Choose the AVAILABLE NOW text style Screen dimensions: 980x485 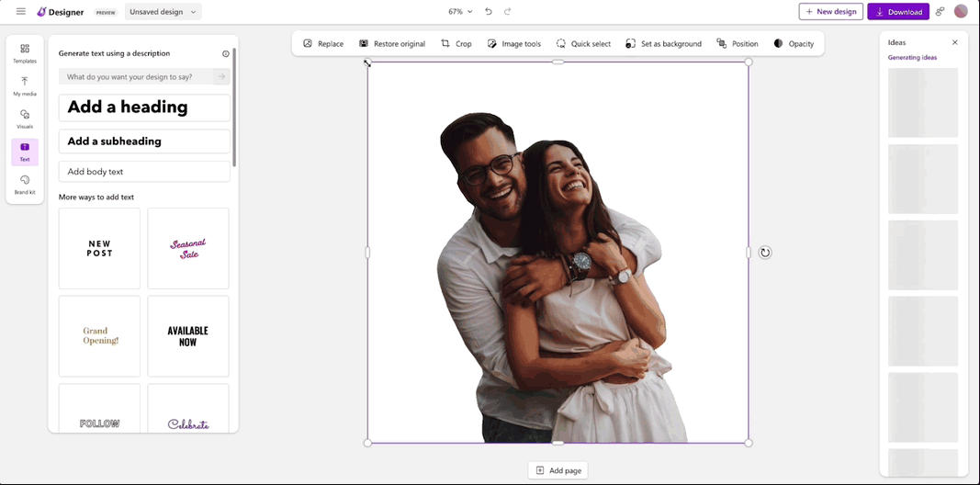188,336
